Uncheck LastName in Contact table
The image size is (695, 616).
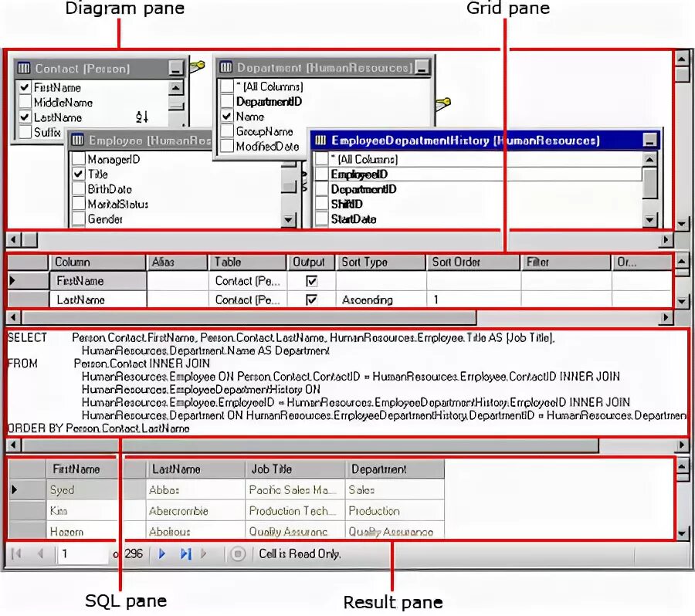[x=25, y=117]
